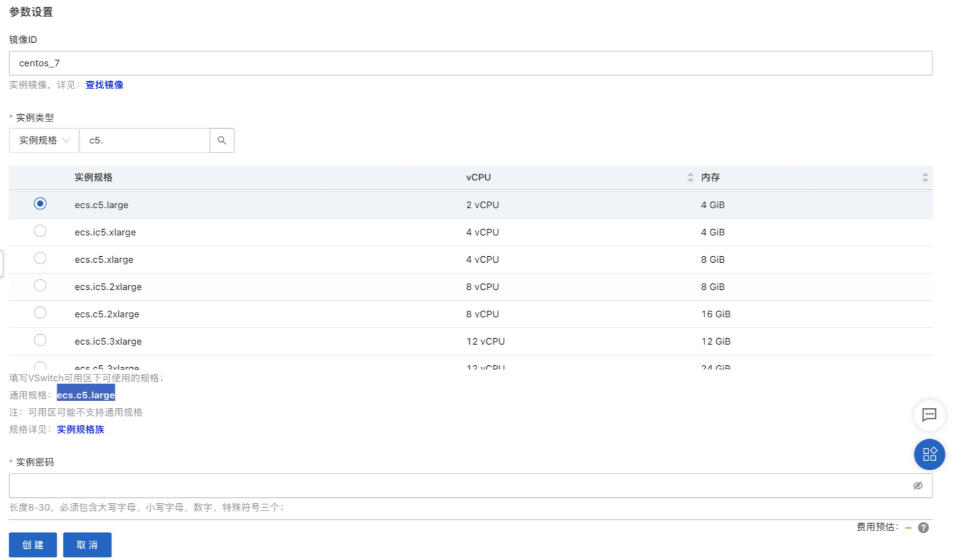Click the ecs.ic5.2xlarge row name
Image resolution: width=953 pixels, height=560 pixels.
(x=108, y=287)
